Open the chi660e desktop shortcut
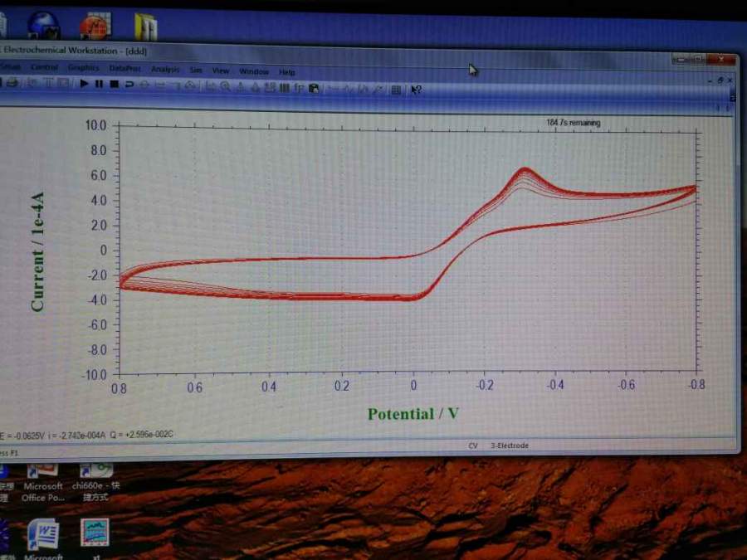Screen dimensions: 747x560 95,482
